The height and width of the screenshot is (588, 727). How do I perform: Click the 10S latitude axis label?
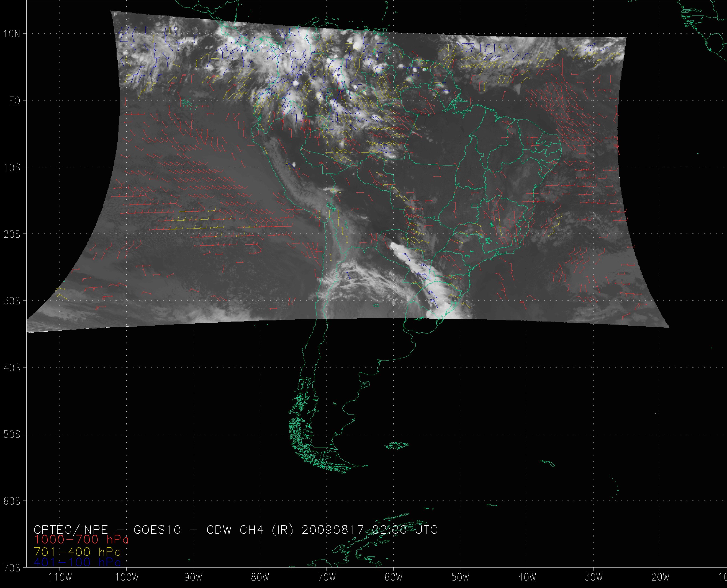(x=12, y=168)
